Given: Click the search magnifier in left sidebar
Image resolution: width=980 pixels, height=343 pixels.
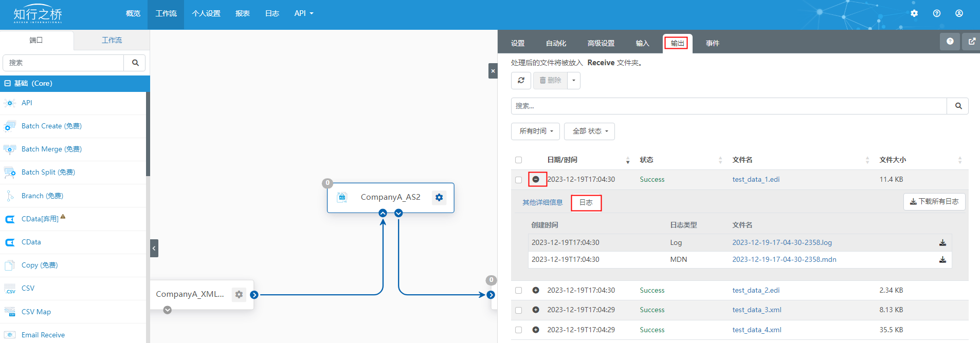Looking at the screenshot, I should (x=135, y=63).
